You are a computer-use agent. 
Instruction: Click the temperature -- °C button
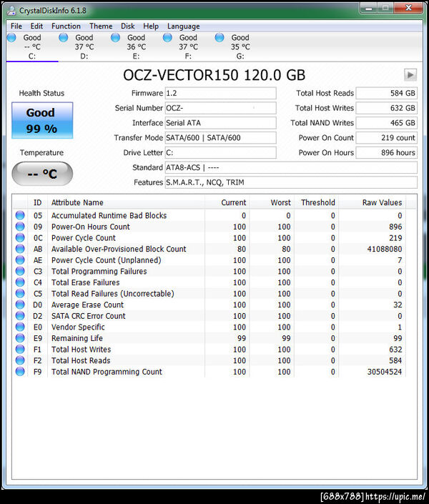coord(42,174)
